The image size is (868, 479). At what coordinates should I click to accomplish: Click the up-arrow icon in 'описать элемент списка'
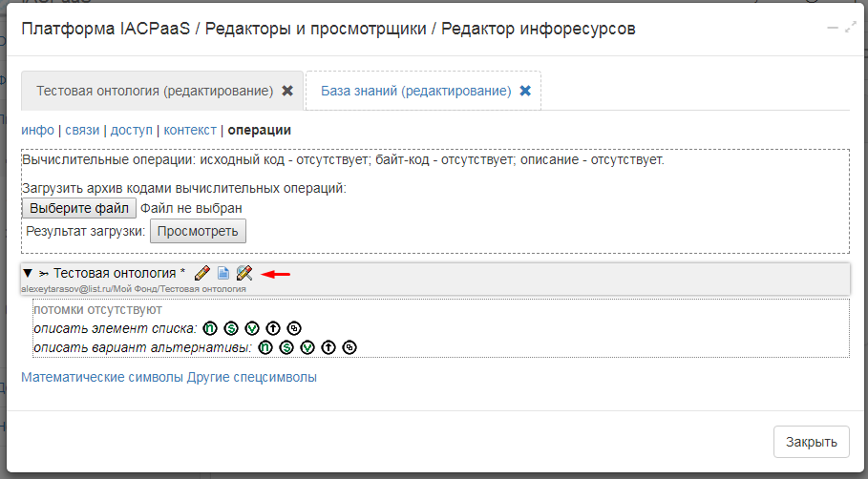273,328
